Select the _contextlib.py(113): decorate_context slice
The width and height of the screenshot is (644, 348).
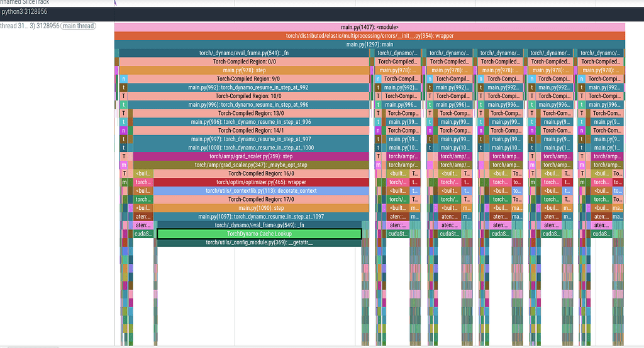[261, 191]
